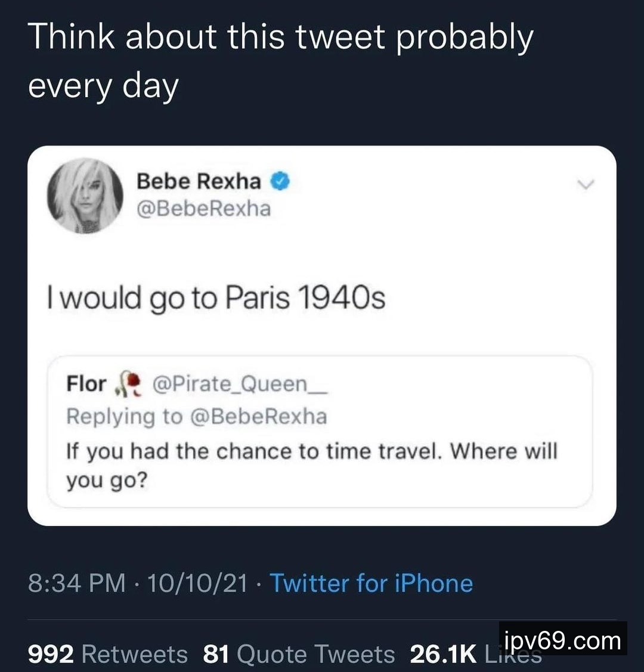The image size is (644, 672).
Task: Click @BebeRexha in the Replying to line
Action: coord(258,416)
